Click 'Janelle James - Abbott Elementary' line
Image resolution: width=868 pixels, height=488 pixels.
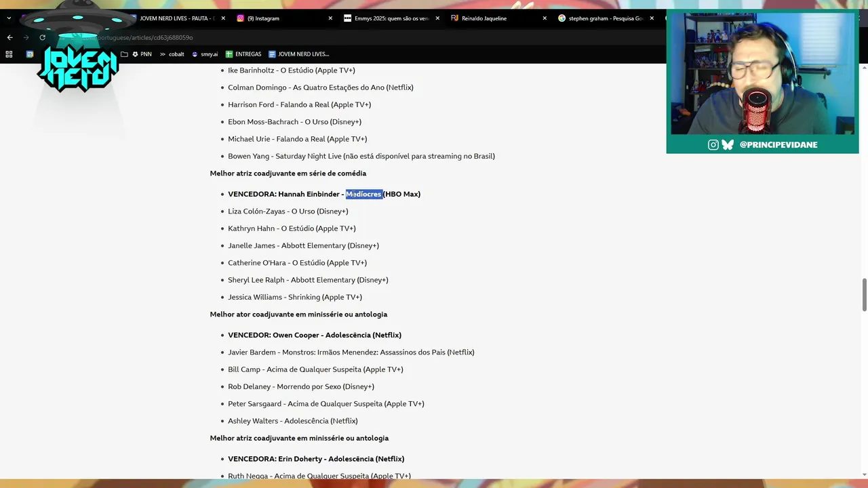pos(304,245)
